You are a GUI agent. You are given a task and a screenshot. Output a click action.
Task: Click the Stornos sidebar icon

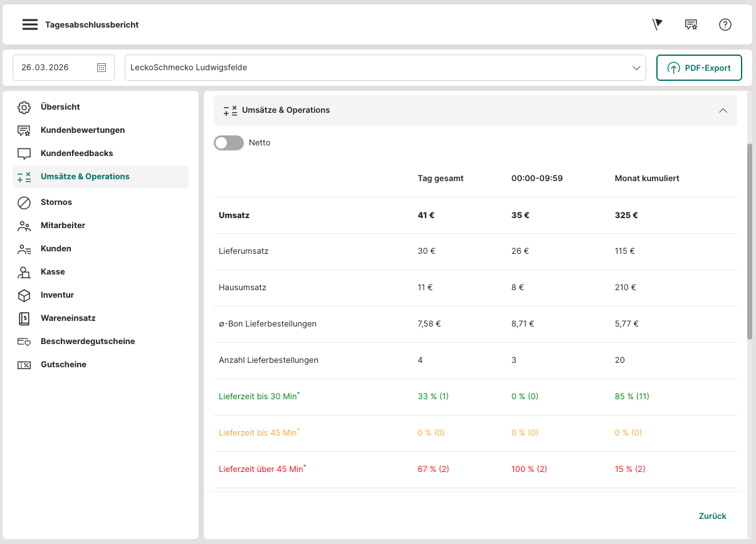click(24, 202)
